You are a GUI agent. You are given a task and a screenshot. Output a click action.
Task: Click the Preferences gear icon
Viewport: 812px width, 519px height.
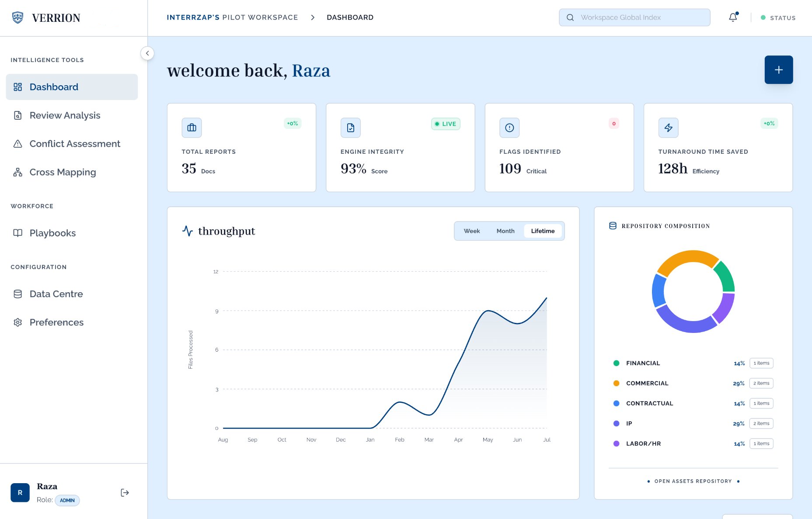pos(17,322)
